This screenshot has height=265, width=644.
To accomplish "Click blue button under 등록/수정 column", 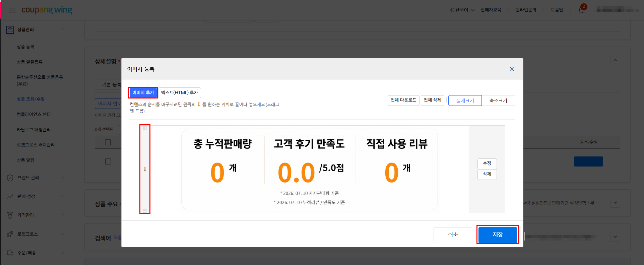I will [x=588, y=161].
